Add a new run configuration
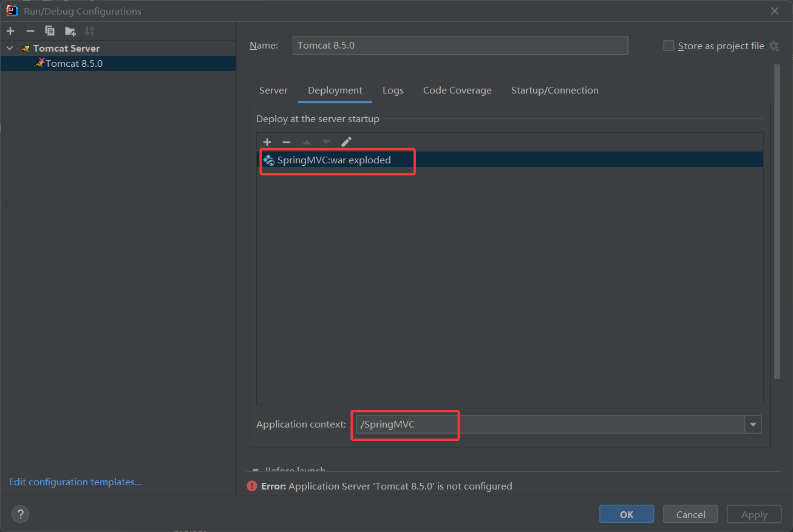Viewport: 793px width, 532px height. coord(10,31)
